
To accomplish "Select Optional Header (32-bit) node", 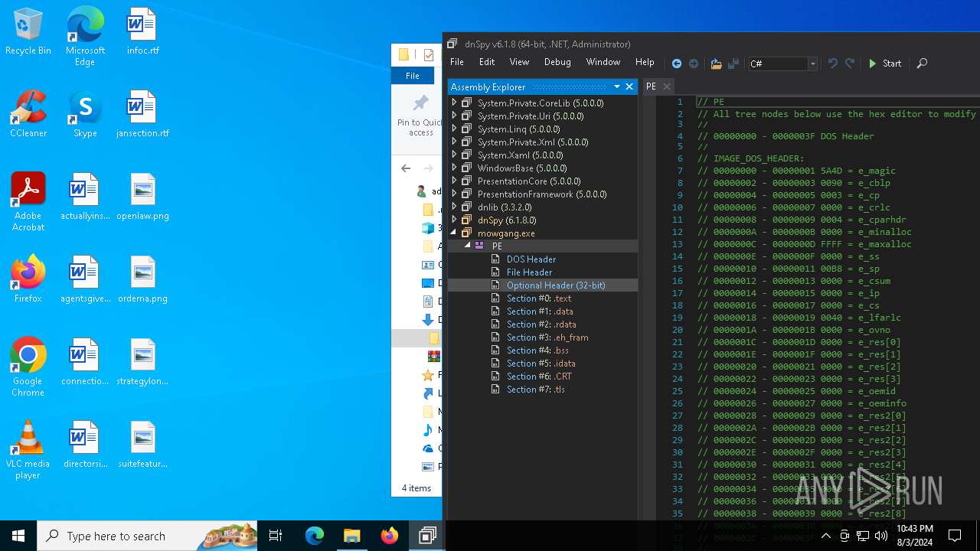I will pos(556,285).
